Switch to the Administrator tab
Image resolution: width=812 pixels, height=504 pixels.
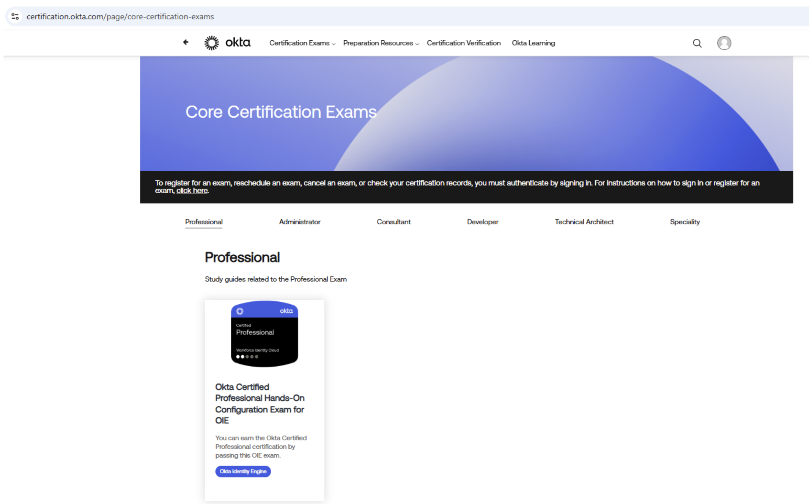pos(299,222)
